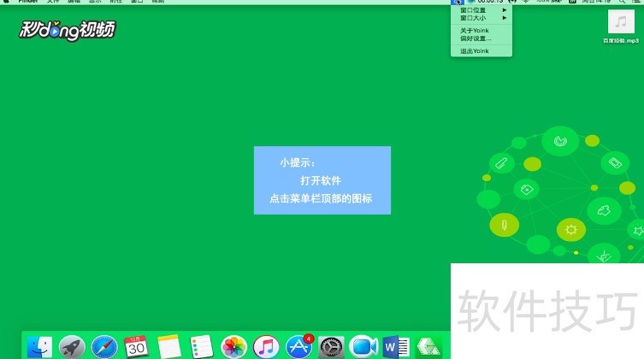Viewport: 644px width, 359px height.
Task: Open 偏好设置... in the Yoink menu
Action: click(x=482, y=38)
